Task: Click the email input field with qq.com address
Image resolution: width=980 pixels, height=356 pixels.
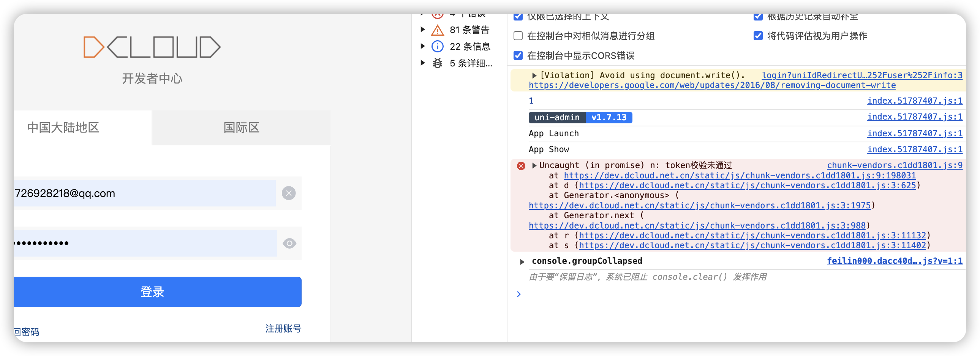Action: (x=145, y=193)
